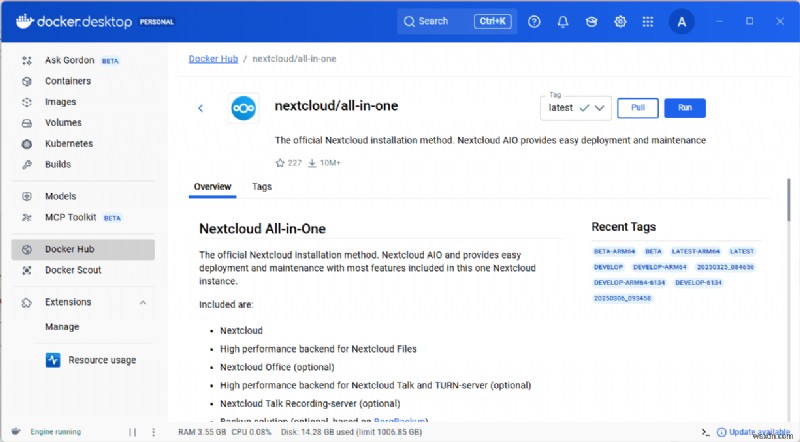Click the Docker whale logo
800x442 pixels.
(24, 21)
